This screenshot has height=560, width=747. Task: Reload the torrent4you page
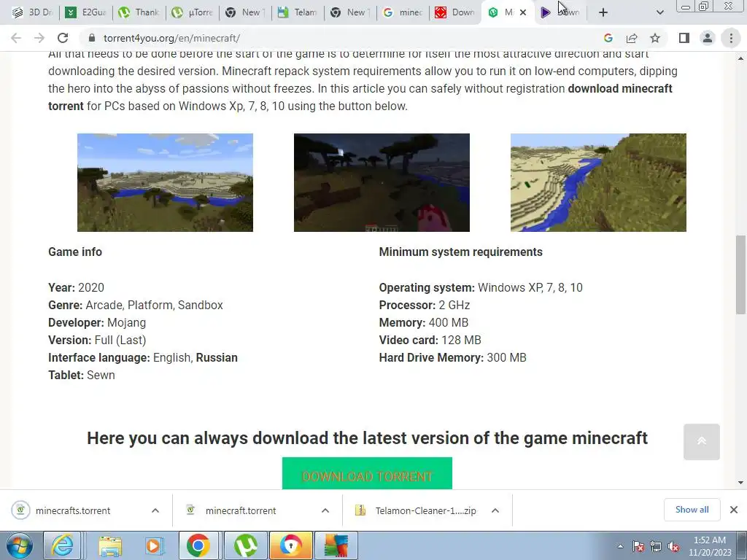pyautogui.click(x=63, y=38)
